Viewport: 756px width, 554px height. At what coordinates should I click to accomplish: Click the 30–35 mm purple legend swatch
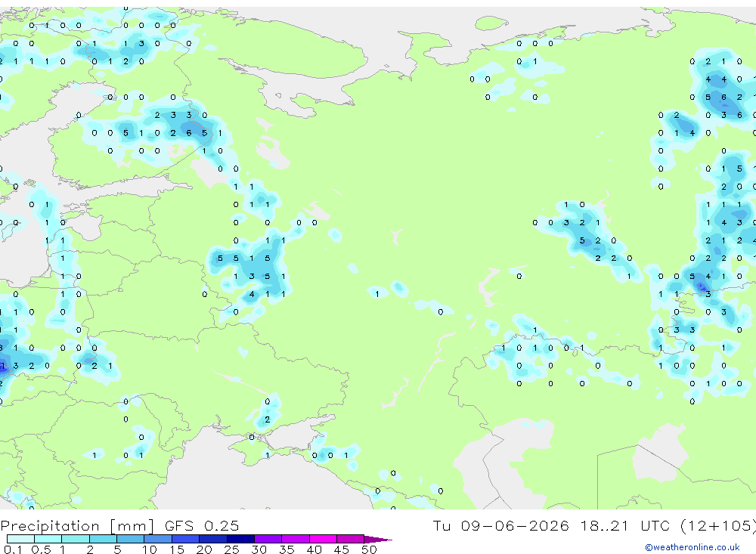[268, 539]
